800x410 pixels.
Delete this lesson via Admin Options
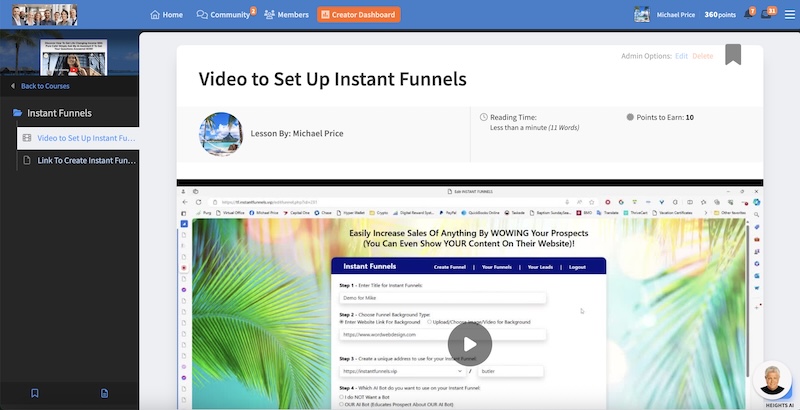click(x=703, y=56)
